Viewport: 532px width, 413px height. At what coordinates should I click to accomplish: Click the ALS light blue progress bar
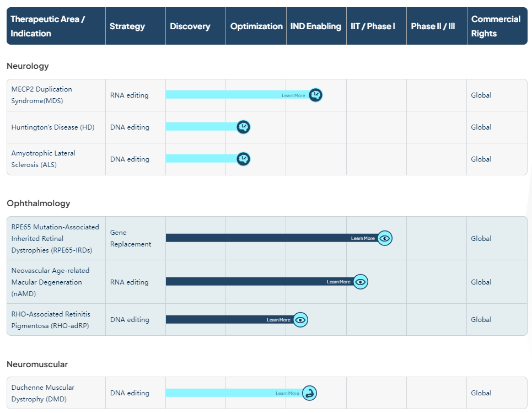pos(201,159)
